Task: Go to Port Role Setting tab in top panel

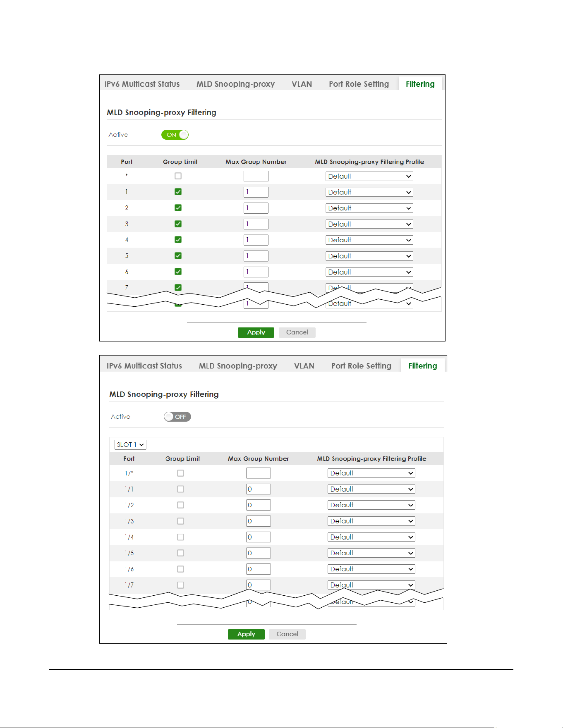Action: [359, 84]
